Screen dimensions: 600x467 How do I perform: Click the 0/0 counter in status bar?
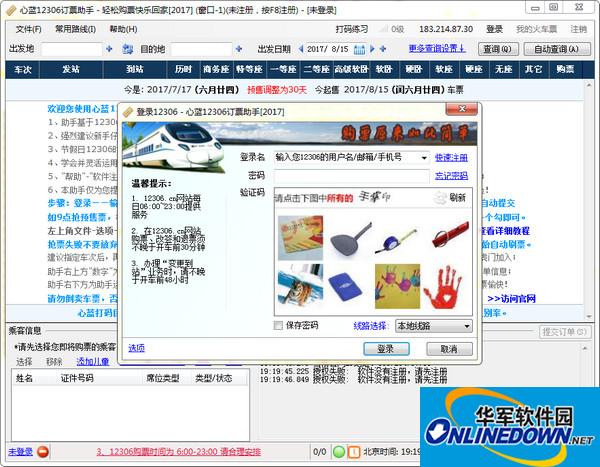pos(320,452)
